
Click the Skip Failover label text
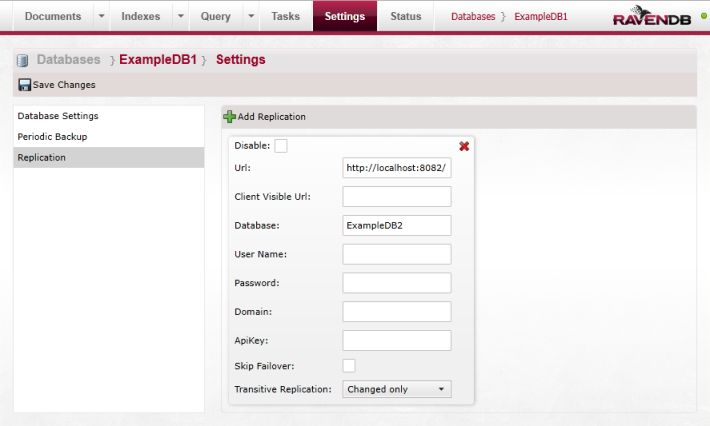[x=264, y=366]
